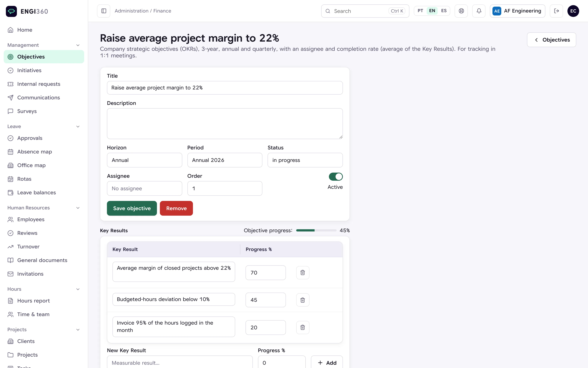Click the Communications paper-plane icon

[x=10, y=98]
